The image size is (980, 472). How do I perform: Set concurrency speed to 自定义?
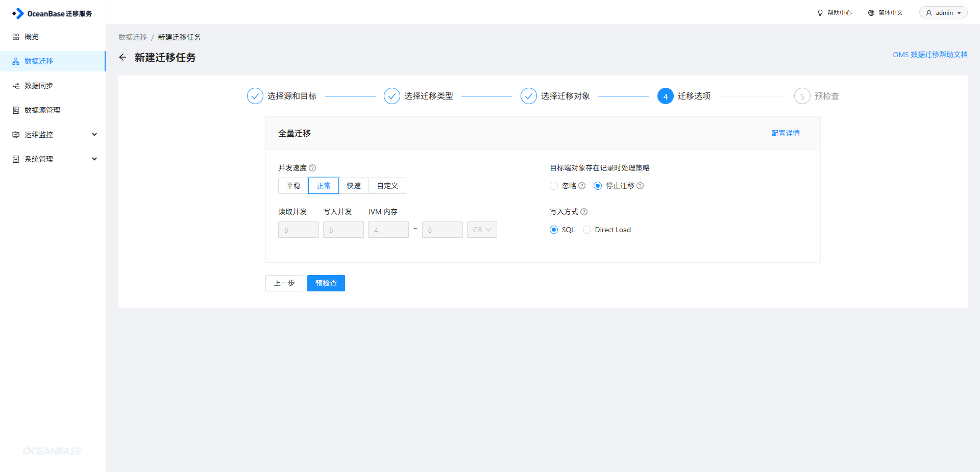pos(387,186)
